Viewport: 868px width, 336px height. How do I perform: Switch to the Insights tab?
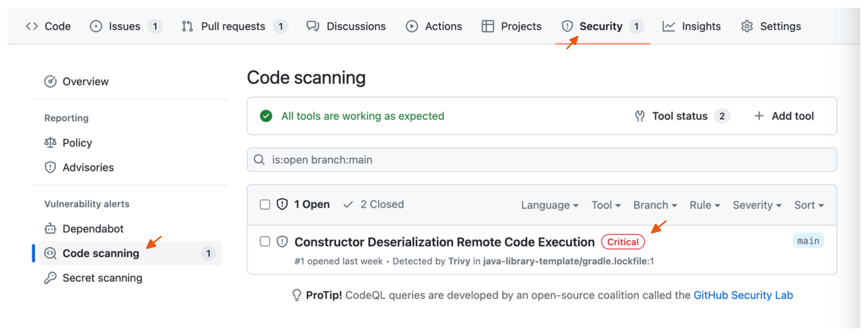(692, 26)
